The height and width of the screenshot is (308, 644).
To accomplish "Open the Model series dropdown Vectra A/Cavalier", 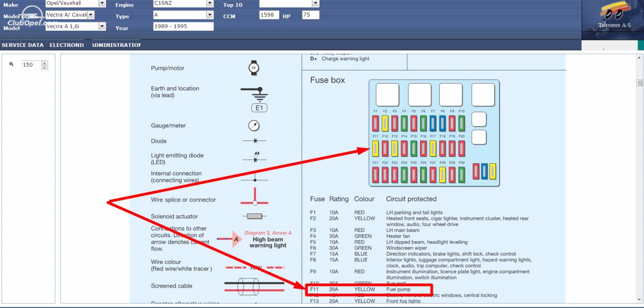I will (91, 15).
